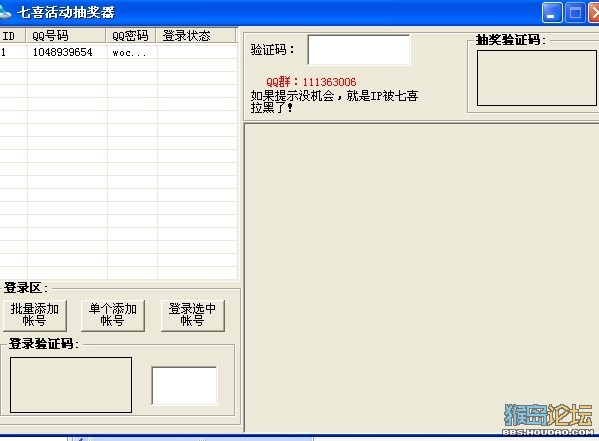Image resolution: width=599 pixels, height=441 pixels.
Task: Click the ID column header
Action: tap(13, 36)
